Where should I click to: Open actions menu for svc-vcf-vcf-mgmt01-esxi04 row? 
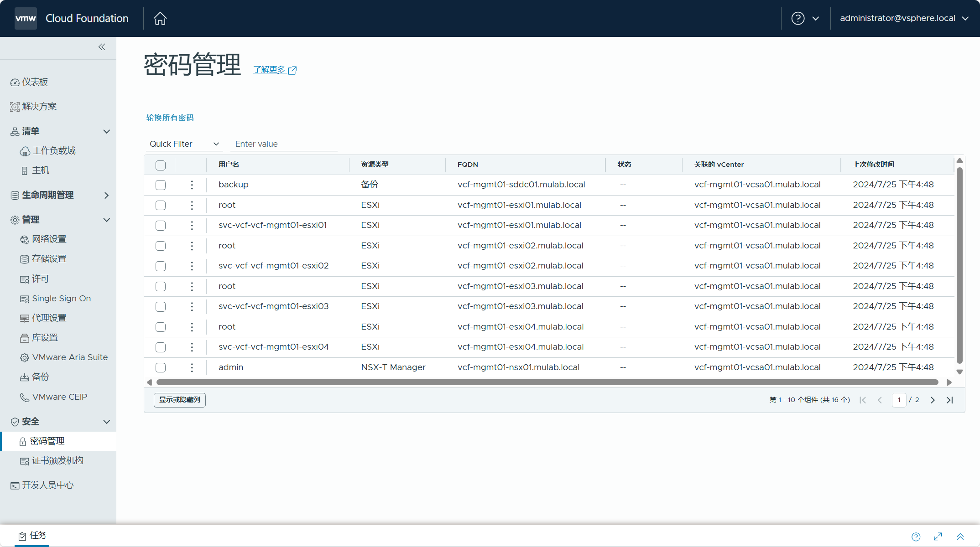(x=192, y=347)
